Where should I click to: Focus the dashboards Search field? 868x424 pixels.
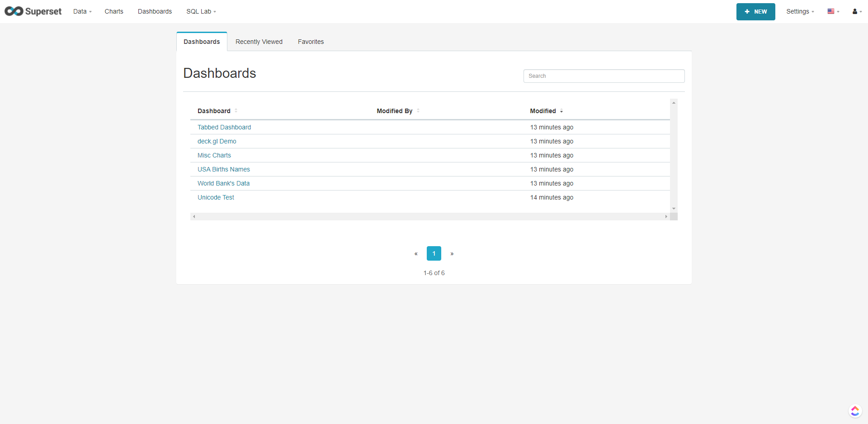(x=604, y=76)
